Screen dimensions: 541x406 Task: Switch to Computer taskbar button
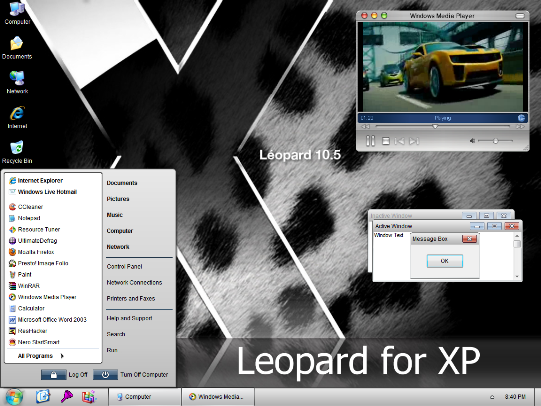point(145,397)
